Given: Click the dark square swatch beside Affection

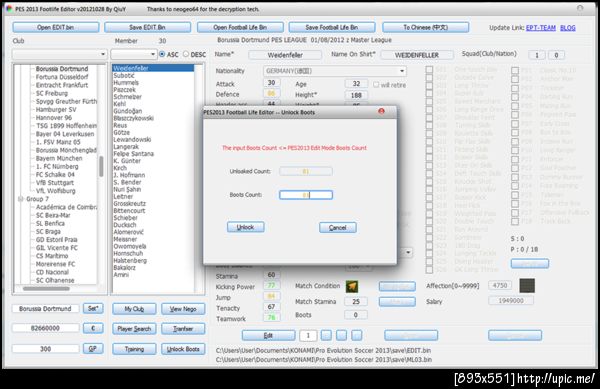Looking at the screenshot, I should click(x=527, y=285).
